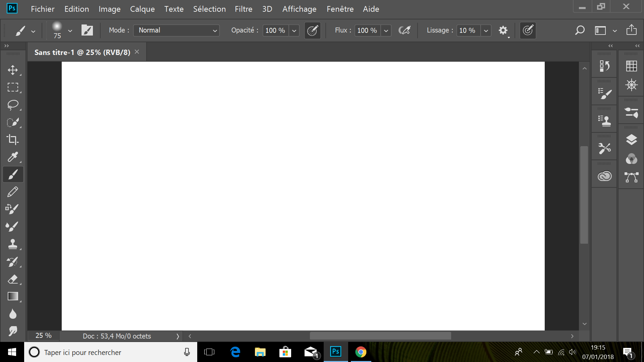Screen dimensions: 644x362
Task: Select the Gradient tool
Action: [13, 296]
